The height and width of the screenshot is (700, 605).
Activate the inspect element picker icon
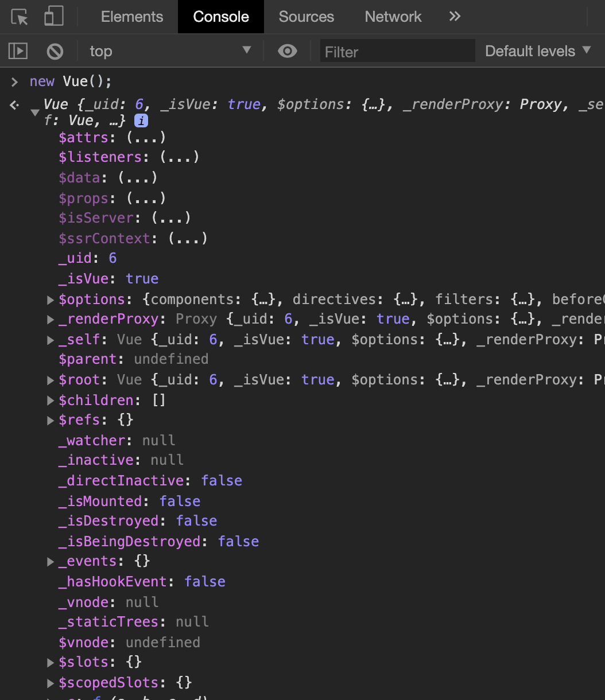pyautogui.click(x=20, y=17)
